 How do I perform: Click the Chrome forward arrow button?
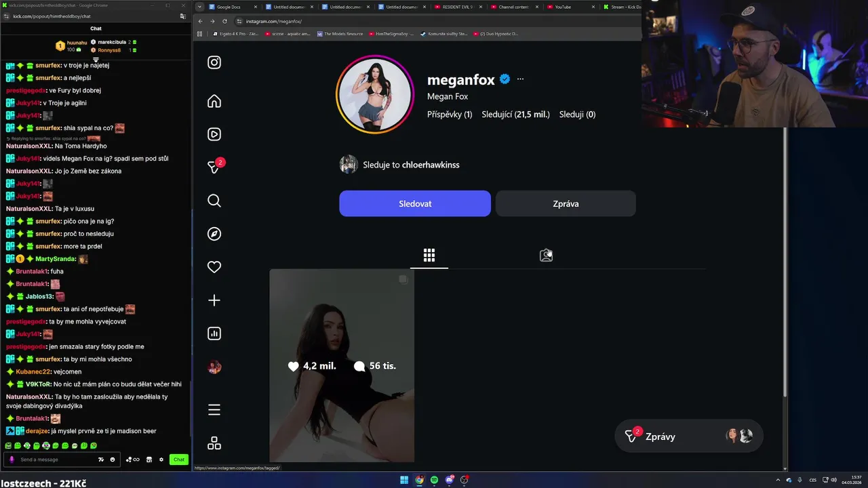212,21
